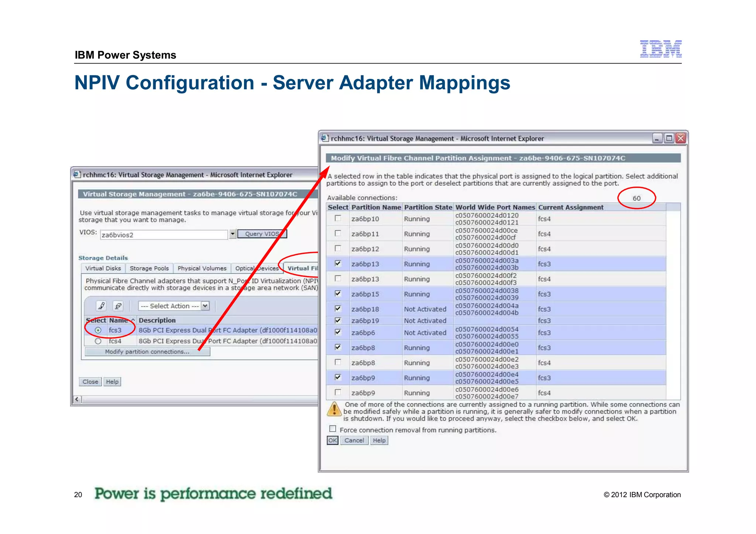Click the Query VIOS button

262,234
